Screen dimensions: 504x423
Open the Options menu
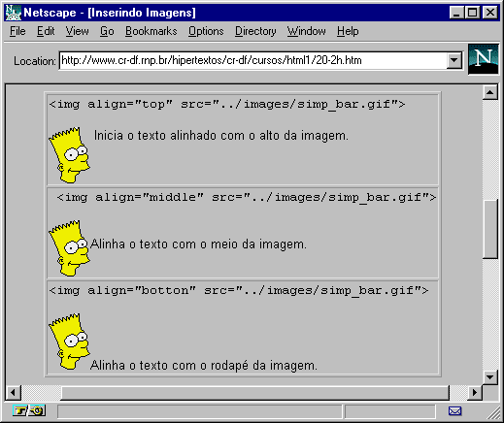point(206,31)
